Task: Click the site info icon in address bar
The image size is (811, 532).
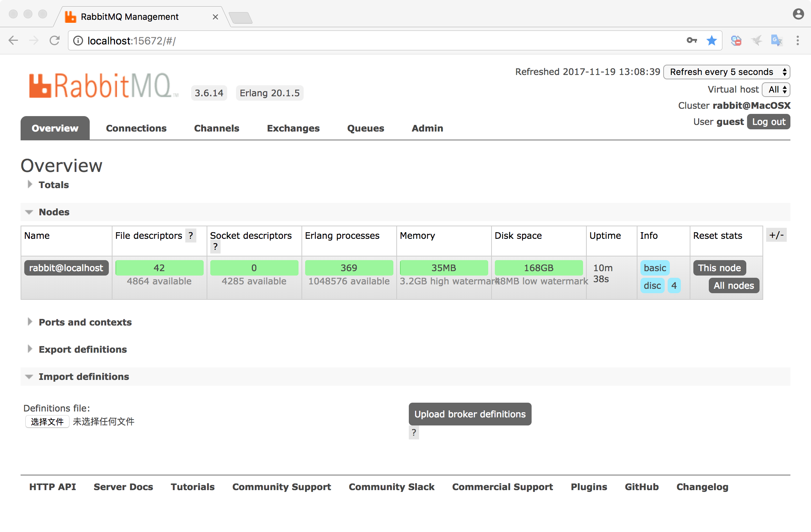Action: coord(78,41)
